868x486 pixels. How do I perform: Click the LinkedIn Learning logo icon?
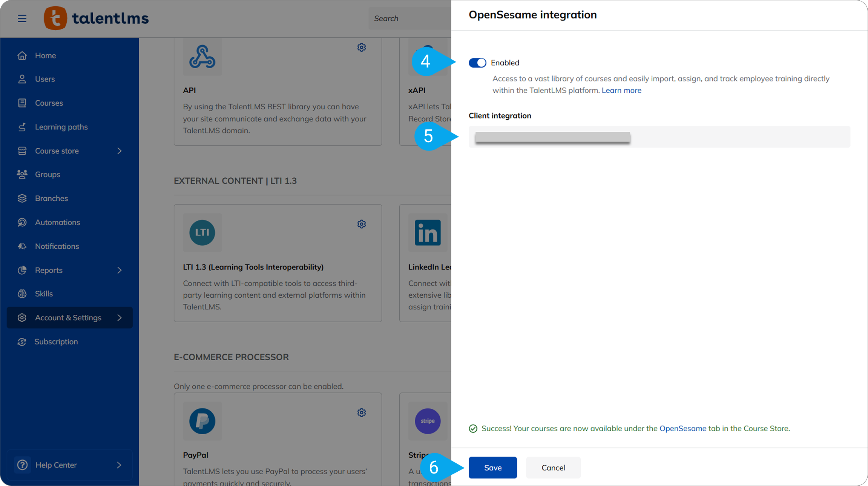(428, 232)
